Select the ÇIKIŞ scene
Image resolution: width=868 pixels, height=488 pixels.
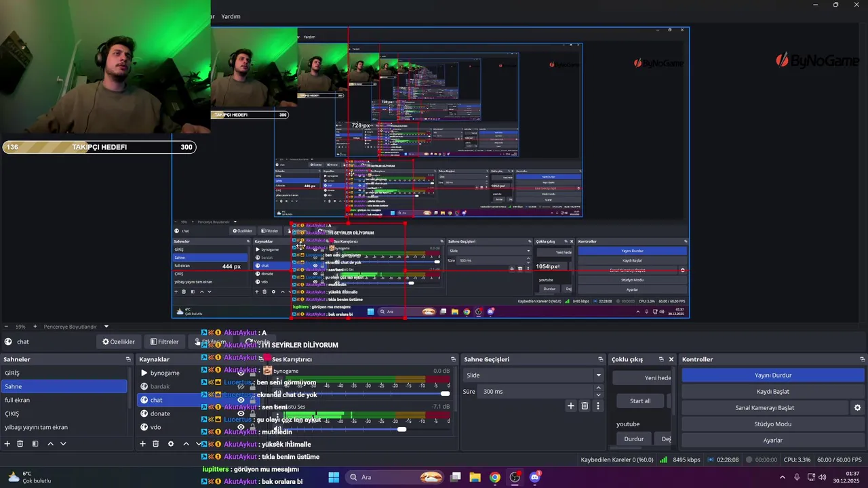pyautogui.click(x=64, y=413)
